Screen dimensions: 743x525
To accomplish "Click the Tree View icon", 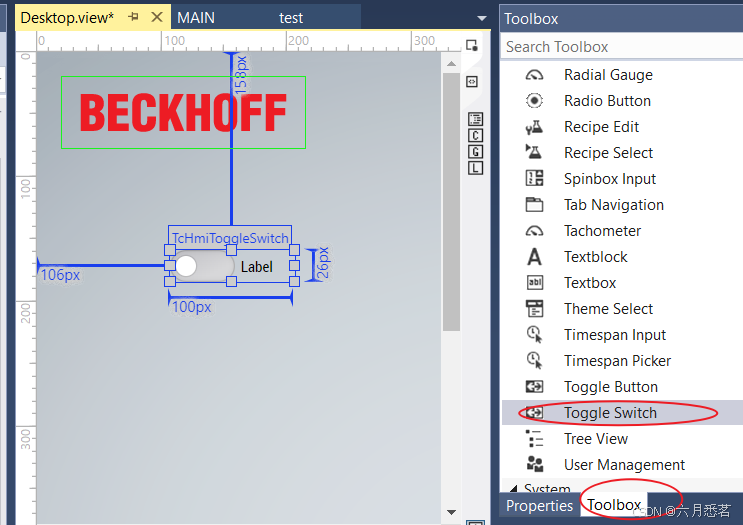I will (535, 439).
